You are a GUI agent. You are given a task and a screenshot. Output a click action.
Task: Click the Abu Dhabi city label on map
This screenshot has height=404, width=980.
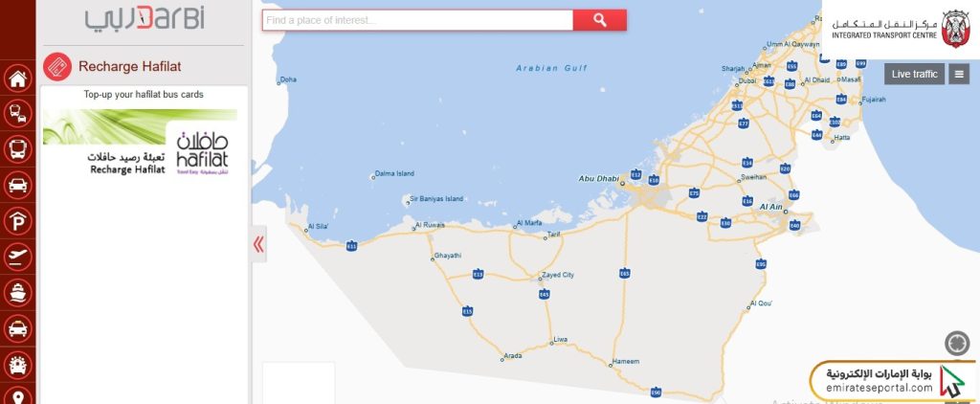point(599,178)
